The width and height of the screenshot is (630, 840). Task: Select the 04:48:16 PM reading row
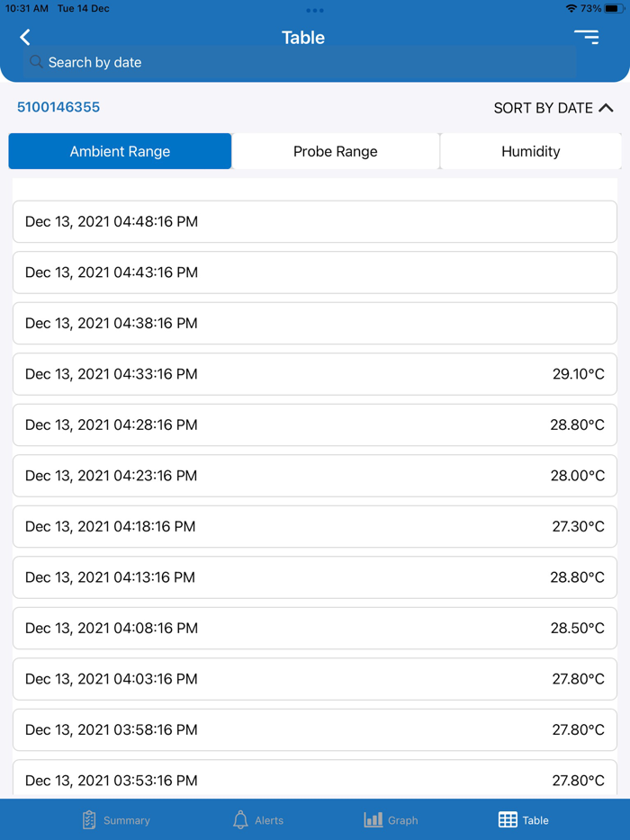pyautogui.click(x=315, y=222)
